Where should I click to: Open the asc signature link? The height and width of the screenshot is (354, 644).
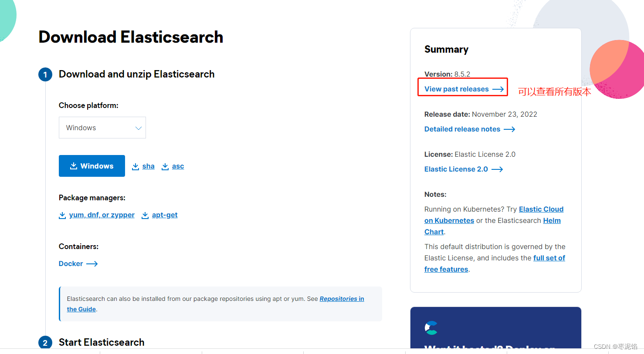178,166
